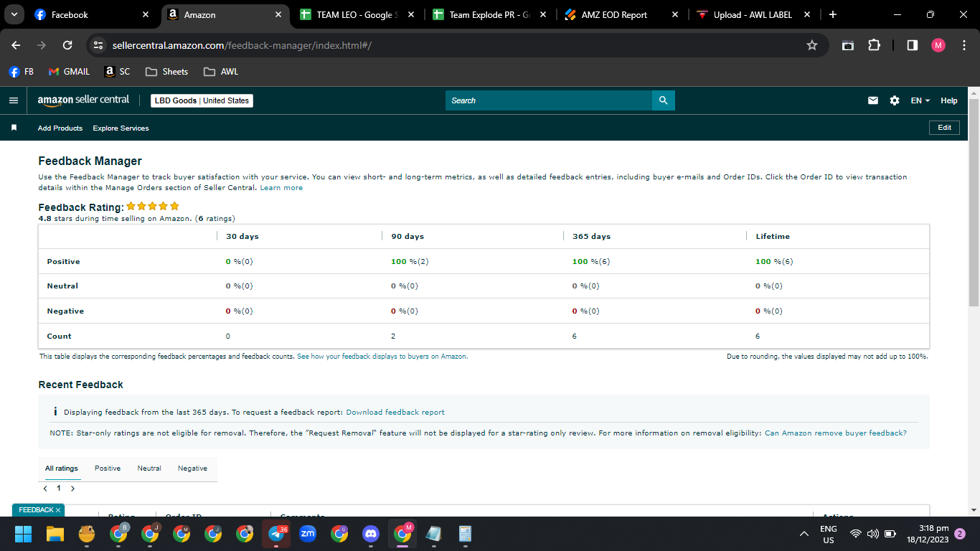This screenshot has width=980, height=551.
Task: Select the Positive ratings filter tab
Action: click(108, 468)
